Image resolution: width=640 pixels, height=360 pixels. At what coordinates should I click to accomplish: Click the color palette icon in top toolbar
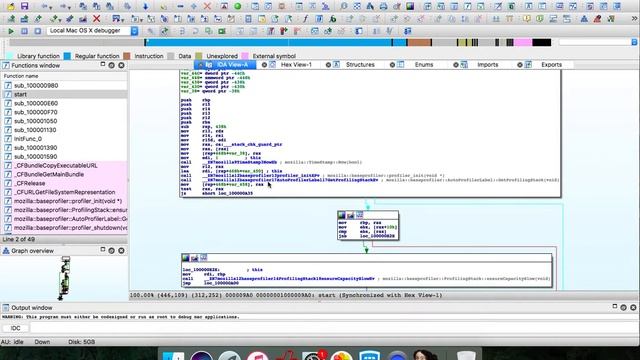(x=410, y=7)
